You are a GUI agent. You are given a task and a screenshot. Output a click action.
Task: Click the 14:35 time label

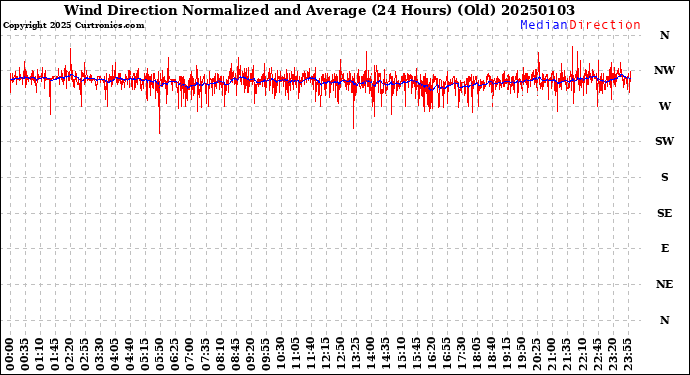tap(386, 354)
